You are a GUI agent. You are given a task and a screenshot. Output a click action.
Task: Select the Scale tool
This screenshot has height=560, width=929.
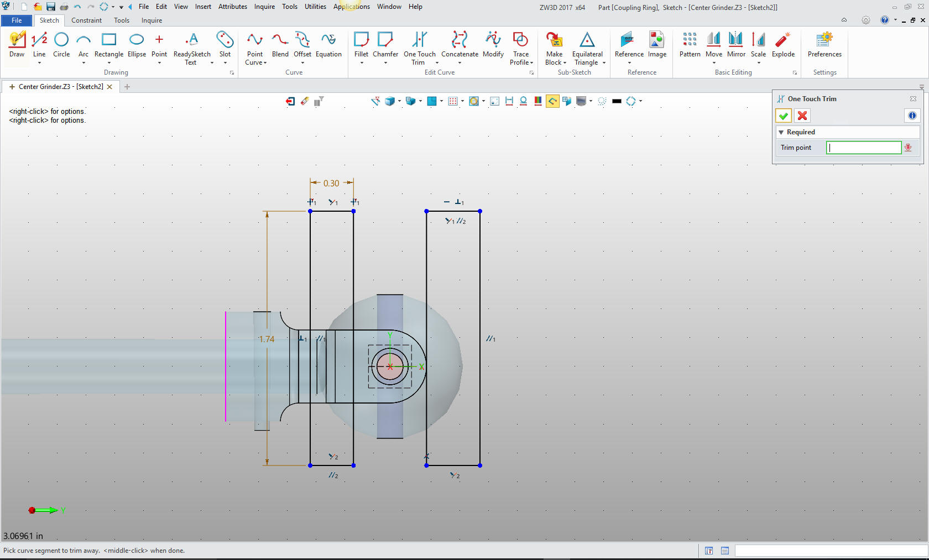[x=758, y=44]
